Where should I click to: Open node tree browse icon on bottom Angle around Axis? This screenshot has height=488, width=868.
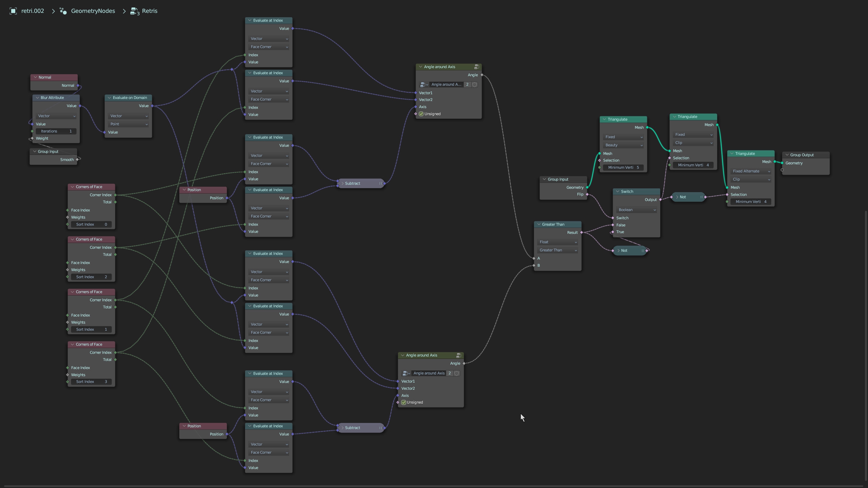point(406,373)
